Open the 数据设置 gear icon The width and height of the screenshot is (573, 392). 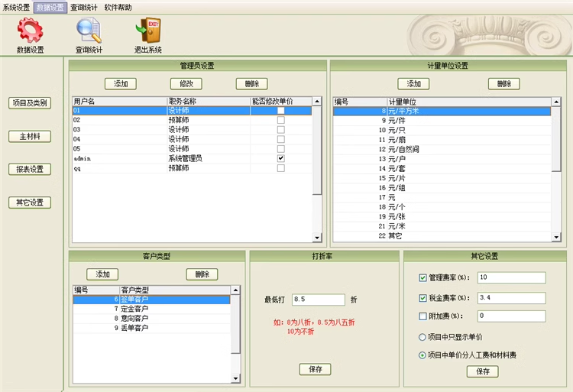click(x=31, y=35)
